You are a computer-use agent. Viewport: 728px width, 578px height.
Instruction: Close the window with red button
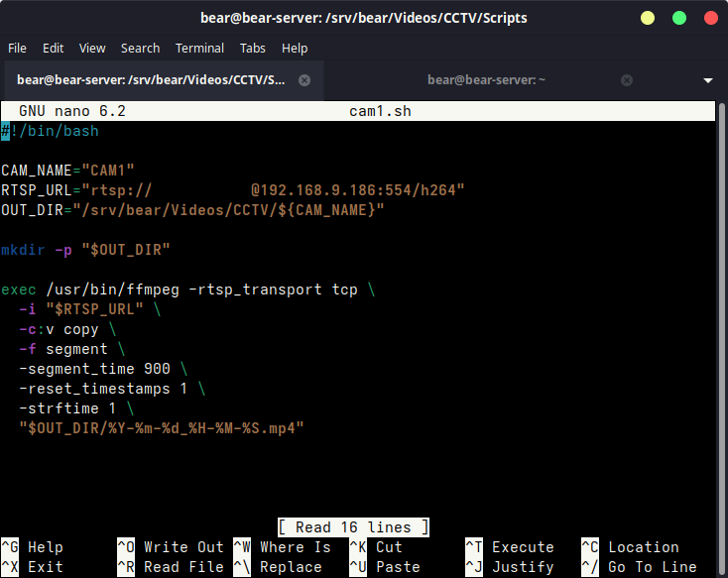click(x=710, y=18)
